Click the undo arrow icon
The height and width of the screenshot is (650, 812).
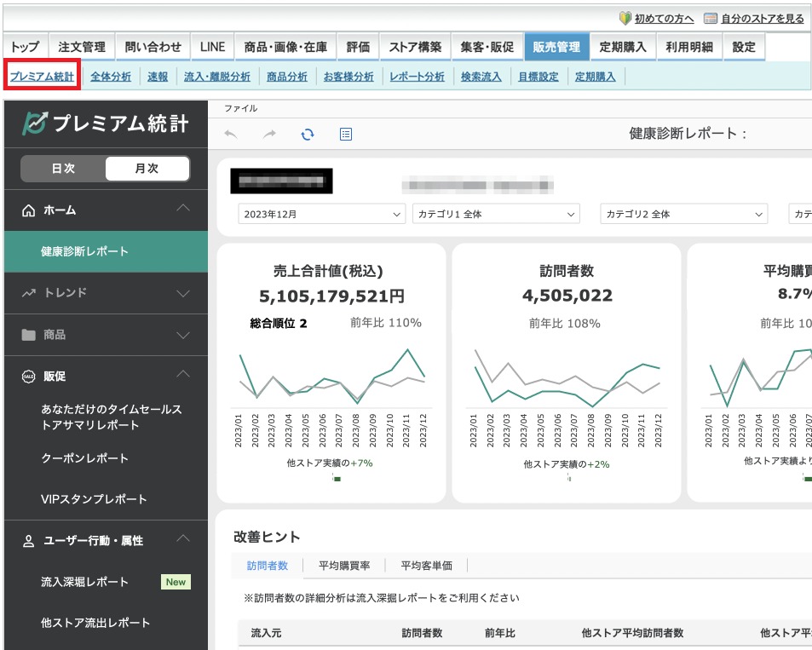click(x=231, y=134)
